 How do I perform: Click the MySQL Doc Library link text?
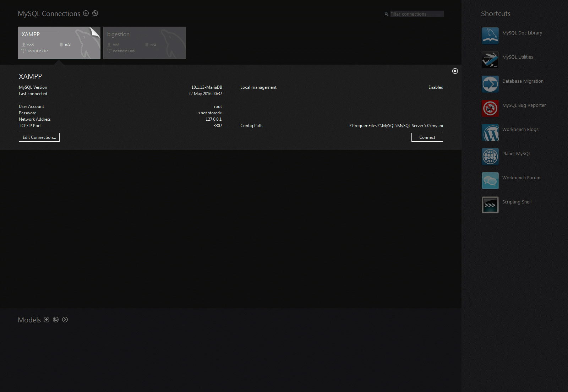(522, 33)
